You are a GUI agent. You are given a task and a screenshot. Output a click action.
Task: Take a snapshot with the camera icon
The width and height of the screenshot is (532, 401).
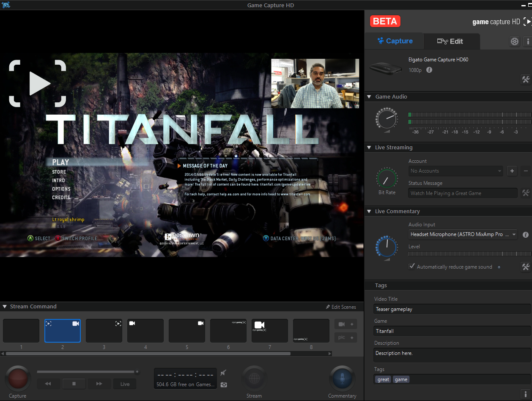coord(223,385)
